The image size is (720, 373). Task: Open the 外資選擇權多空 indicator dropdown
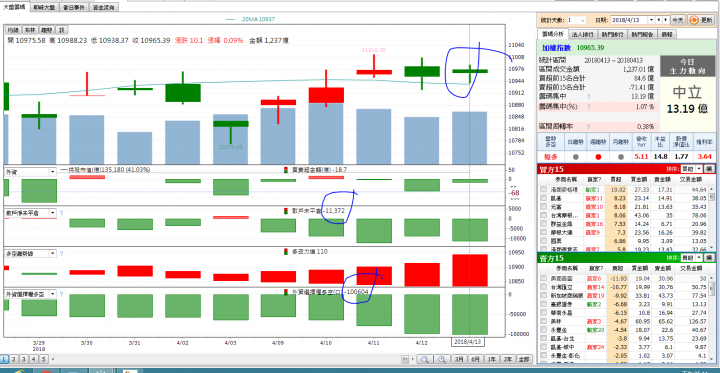pos(52,294)
